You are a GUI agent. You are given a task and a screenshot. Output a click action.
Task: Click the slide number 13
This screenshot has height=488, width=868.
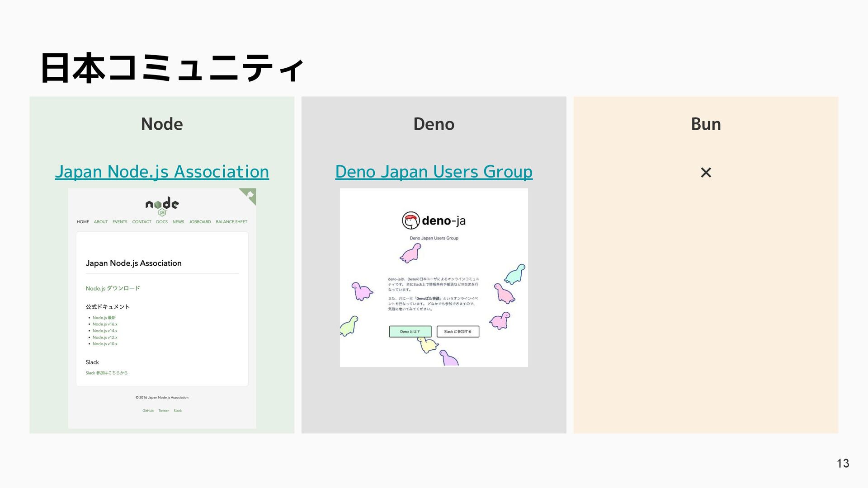(843, 463)
